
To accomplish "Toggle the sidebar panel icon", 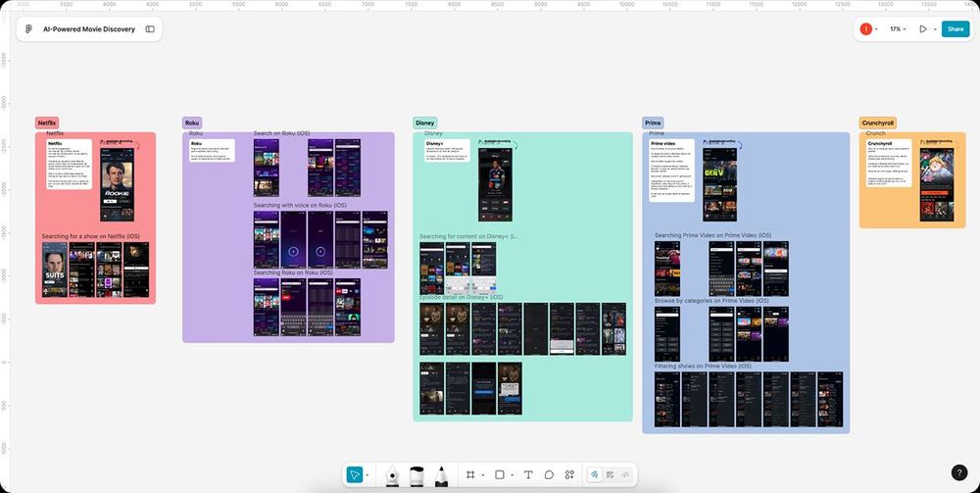I will 150,28.
